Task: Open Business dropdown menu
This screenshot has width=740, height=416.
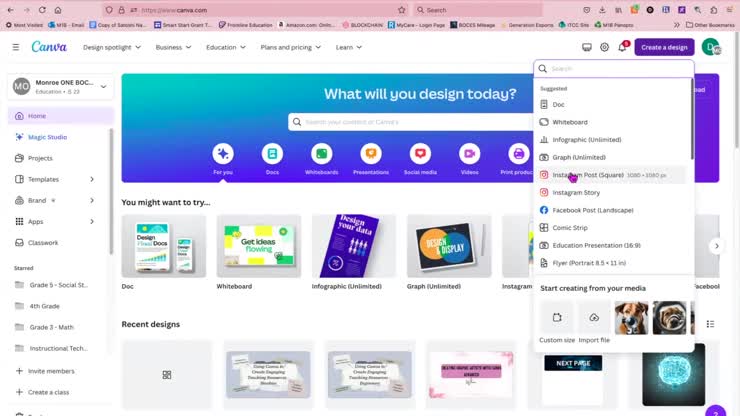Action: pos(173,47)
